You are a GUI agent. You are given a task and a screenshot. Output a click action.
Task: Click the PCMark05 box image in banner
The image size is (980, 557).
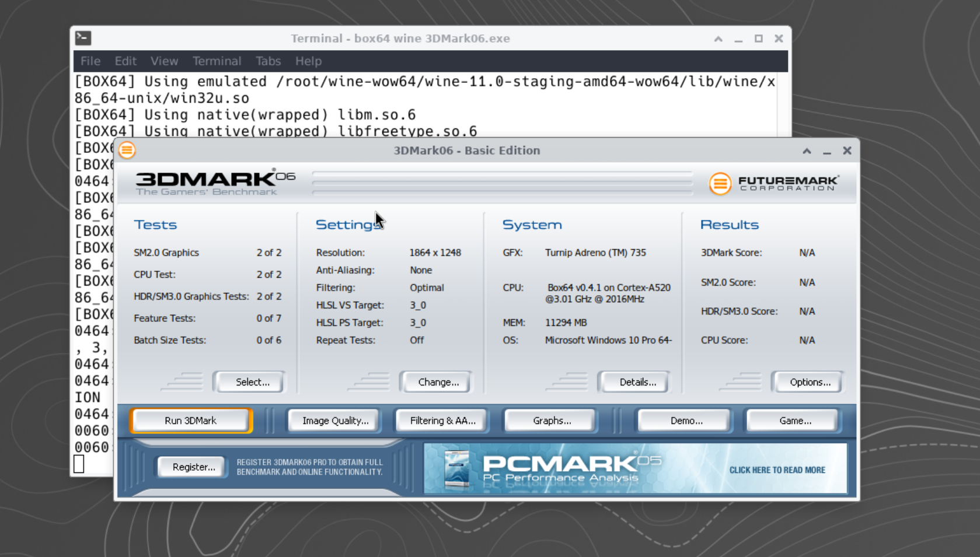[x=456, y=469]
